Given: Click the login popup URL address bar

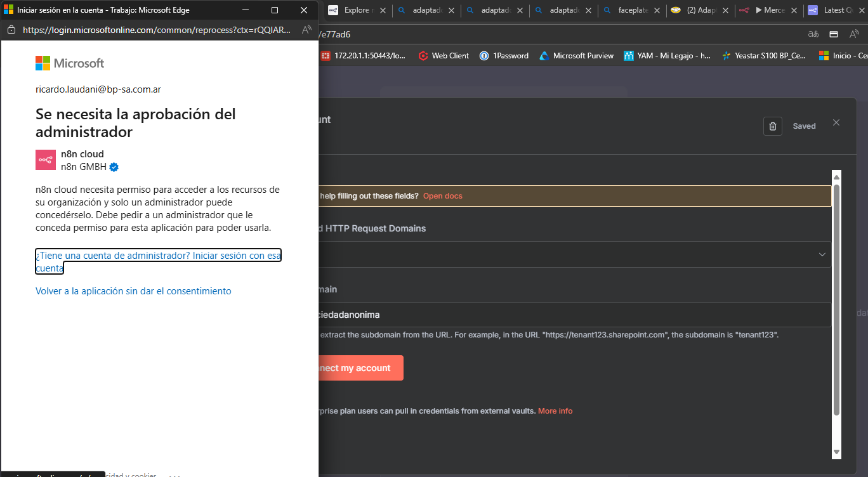Looking at the screenshot, I should pyautogui.click(x=157, y=30).
